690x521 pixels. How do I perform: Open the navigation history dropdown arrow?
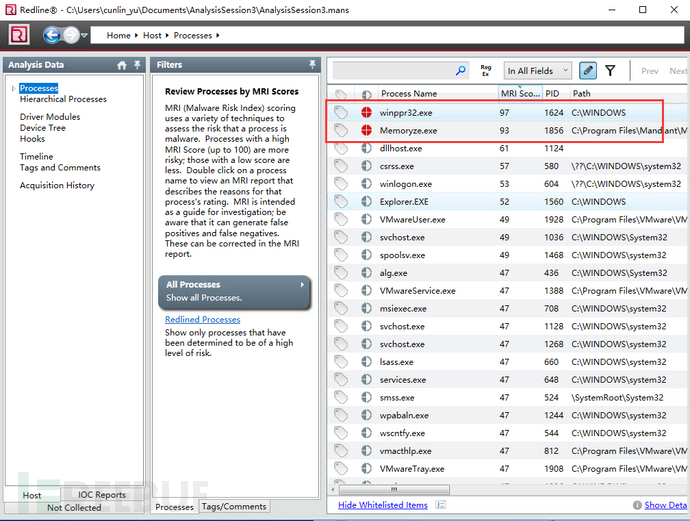(x=84, y=36)
